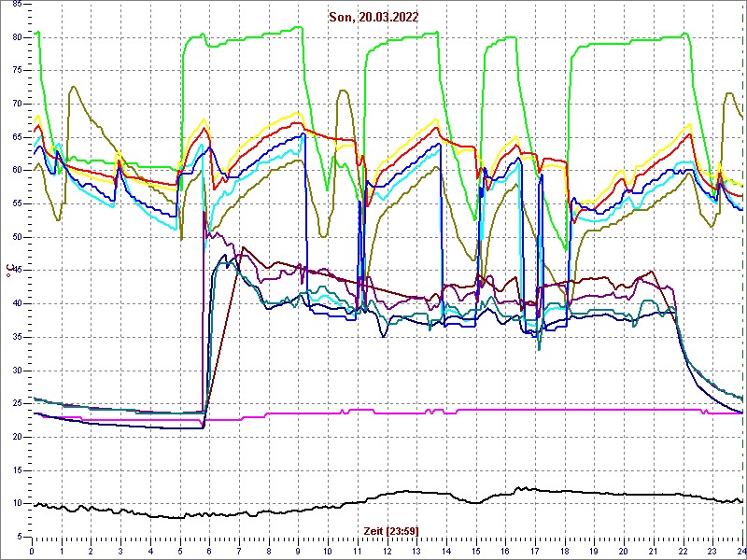Pick hour '1' on the time axis
The height and width of the screenshot is (560, 747).
point(62,550)
